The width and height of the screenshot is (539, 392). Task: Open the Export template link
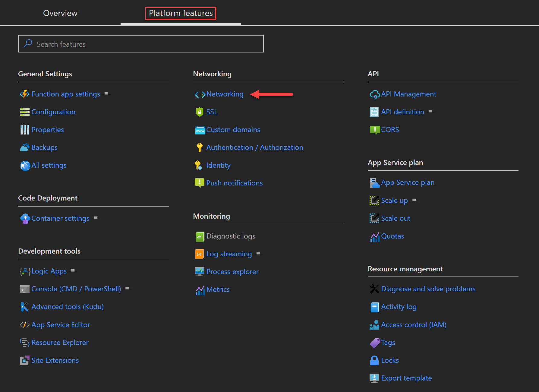point(407,378)
